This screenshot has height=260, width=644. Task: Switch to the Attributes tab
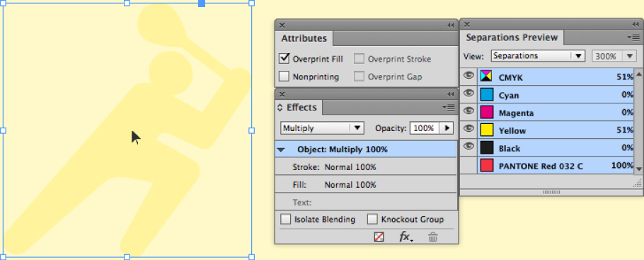[x=304, y=39]
